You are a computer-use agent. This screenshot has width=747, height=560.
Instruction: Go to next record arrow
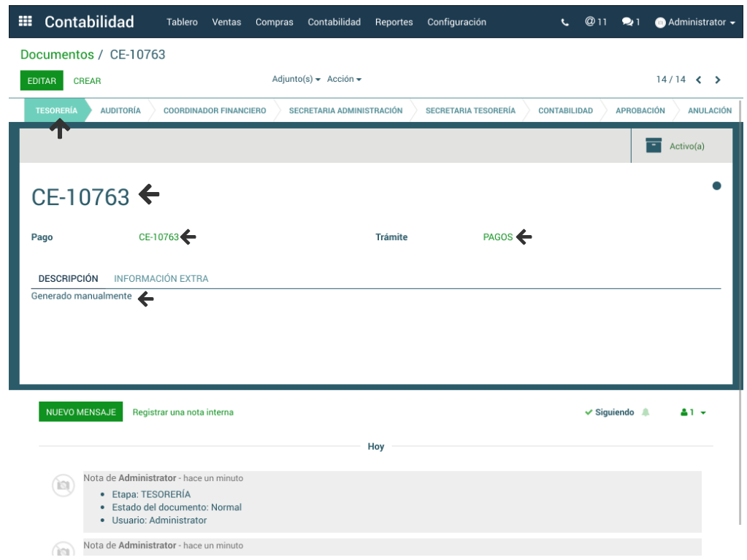(718, 80)
